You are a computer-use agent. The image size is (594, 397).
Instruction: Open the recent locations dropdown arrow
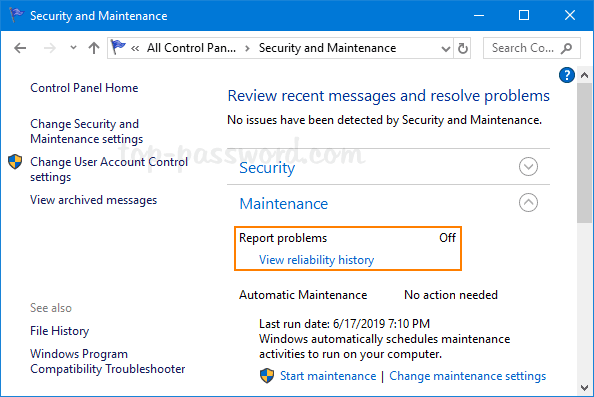point(73,48)
